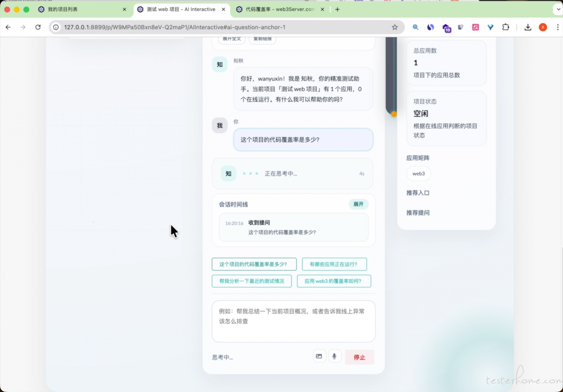Bookmark page with star icon

coord(395,27)
